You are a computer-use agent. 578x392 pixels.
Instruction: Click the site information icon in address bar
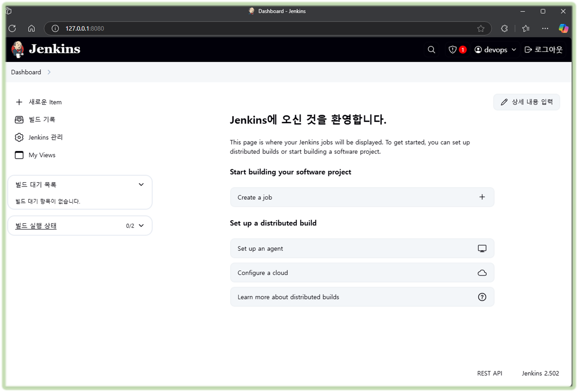click(x=55, y=29)
